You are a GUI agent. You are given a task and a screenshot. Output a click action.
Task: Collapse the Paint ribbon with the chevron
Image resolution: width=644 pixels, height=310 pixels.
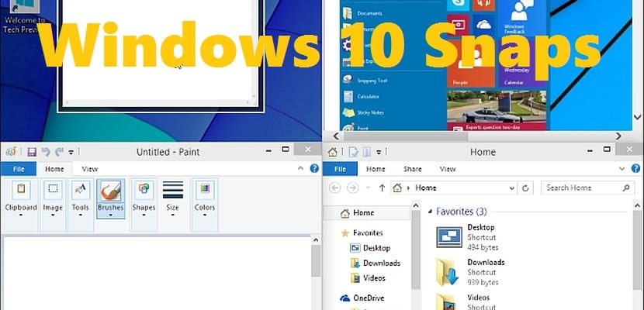point(300,168)
